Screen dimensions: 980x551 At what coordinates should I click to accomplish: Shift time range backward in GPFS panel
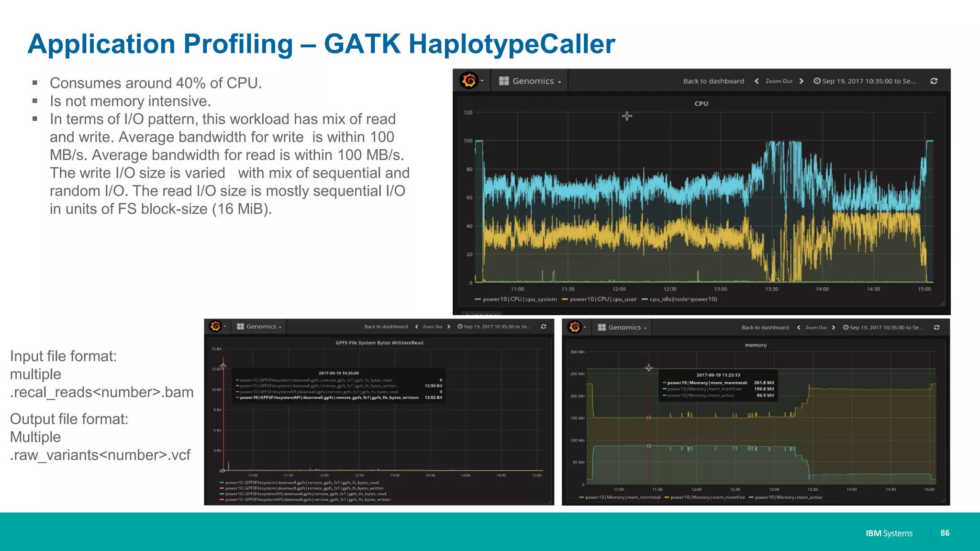[x=416, y=327]
